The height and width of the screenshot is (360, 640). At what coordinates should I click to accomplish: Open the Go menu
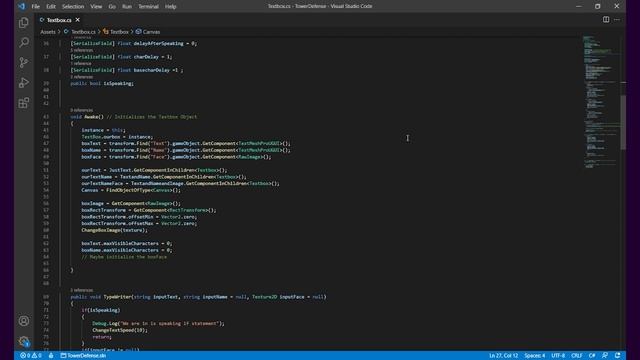[112, 7]
